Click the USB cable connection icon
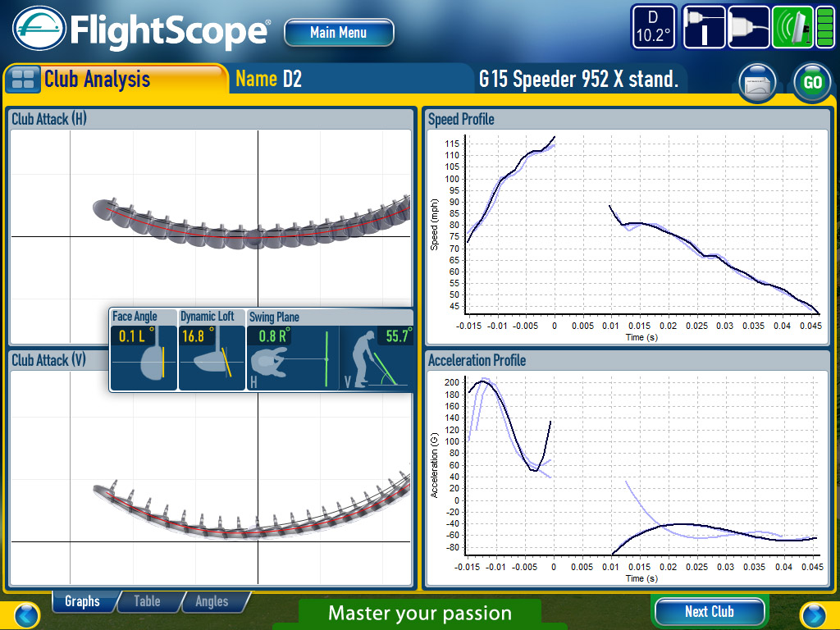 pos(748,27)
